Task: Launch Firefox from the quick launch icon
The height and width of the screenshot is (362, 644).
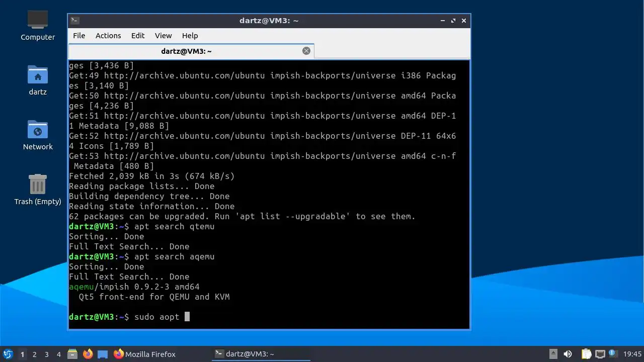Action: coord(88,354)
